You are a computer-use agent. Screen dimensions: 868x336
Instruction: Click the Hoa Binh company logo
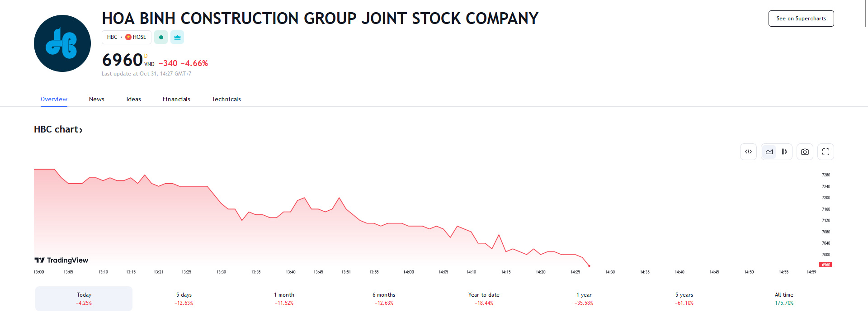tap(62, 43)
